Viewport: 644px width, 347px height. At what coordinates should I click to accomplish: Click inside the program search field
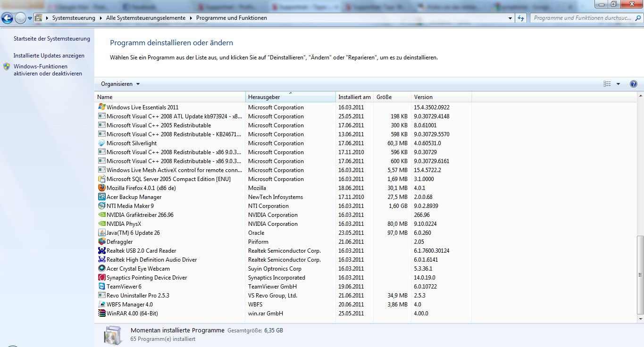580,18
